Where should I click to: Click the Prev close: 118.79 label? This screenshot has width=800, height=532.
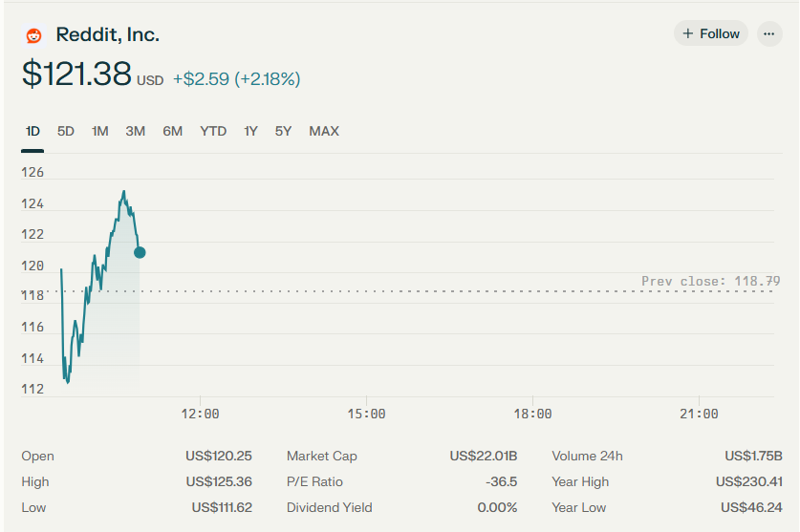coord(711,281)
